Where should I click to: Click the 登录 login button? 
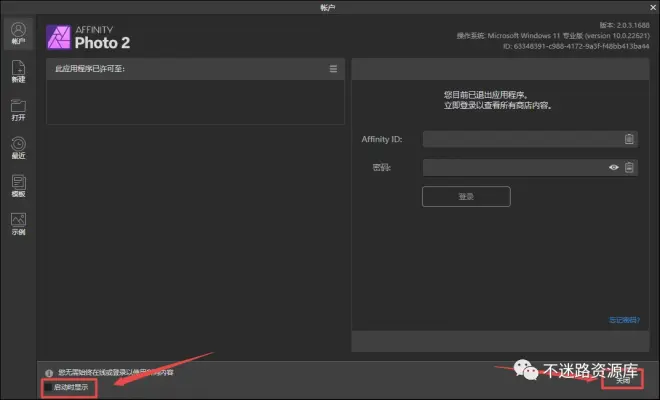(x=466, y=197)
